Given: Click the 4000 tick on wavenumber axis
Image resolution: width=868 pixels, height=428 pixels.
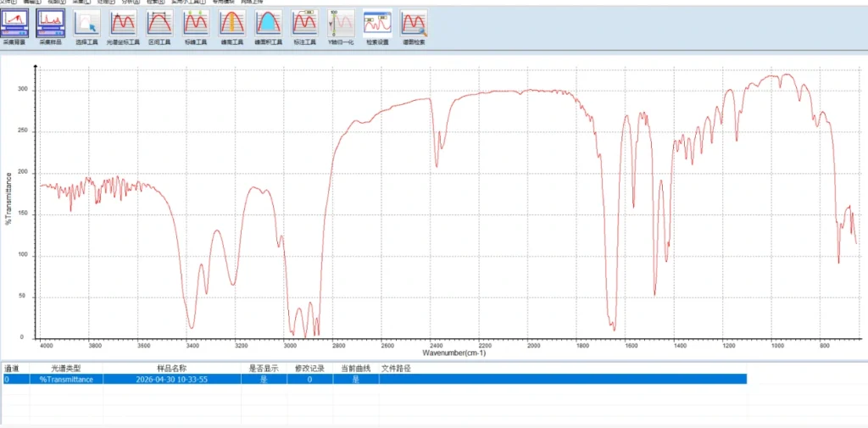Looking at the screenshot, I should pyautogui.click(x=46, y=346).
